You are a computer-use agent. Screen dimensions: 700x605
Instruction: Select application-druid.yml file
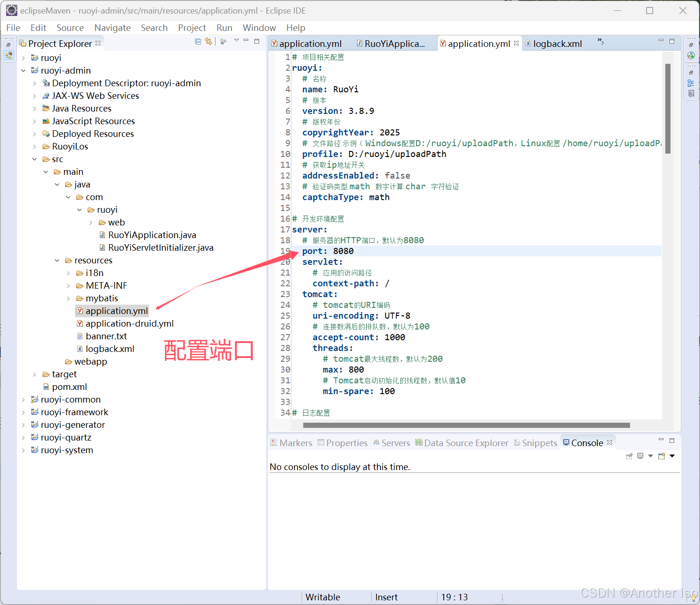pos(125,323)
